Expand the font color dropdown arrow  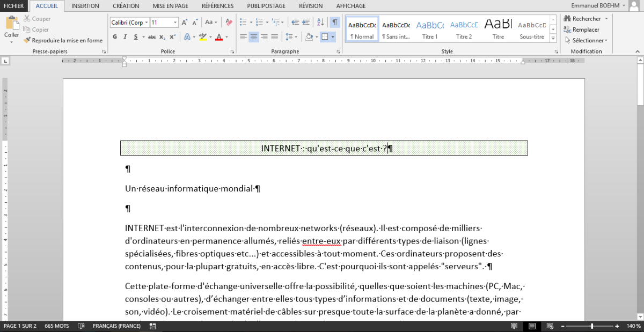226,37
